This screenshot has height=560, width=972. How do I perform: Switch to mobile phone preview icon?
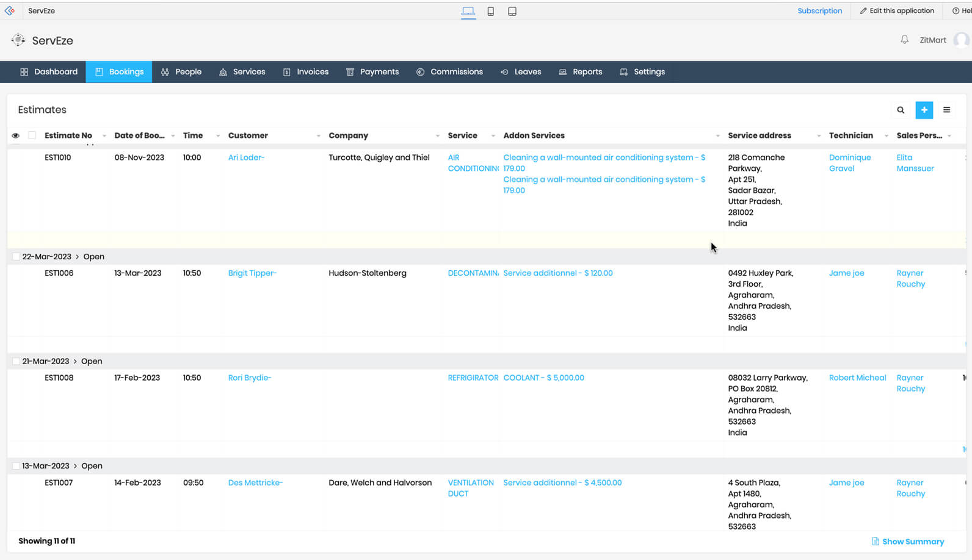(x=490, y=12)
